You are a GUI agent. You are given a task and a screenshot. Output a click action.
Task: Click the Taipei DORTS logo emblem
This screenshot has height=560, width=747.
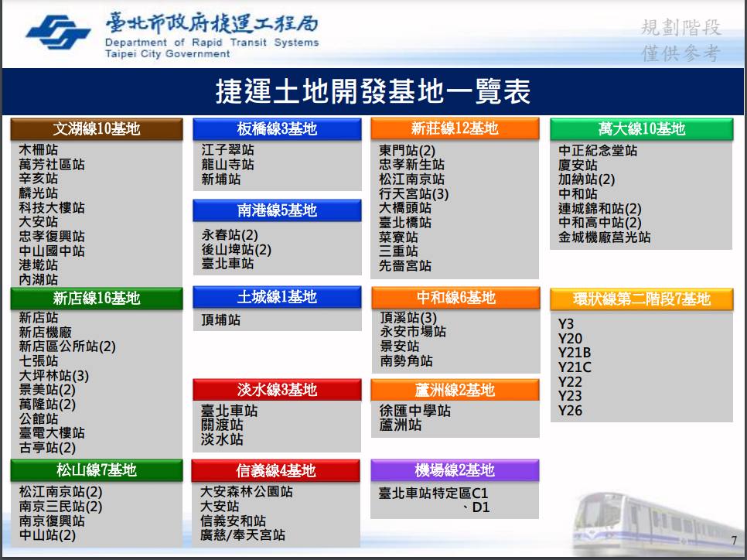[58, 32]
